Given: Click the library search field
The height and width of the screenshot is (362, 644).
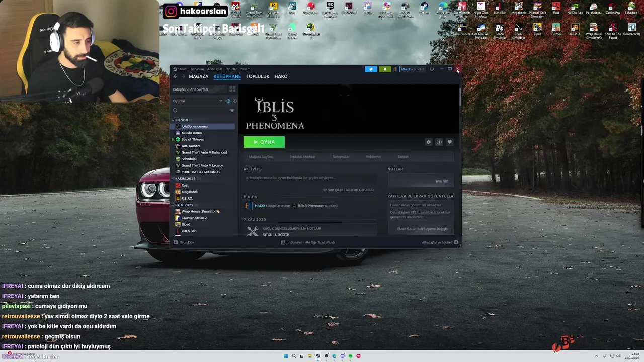Looking at the screenshot, I should click(200, 110).
